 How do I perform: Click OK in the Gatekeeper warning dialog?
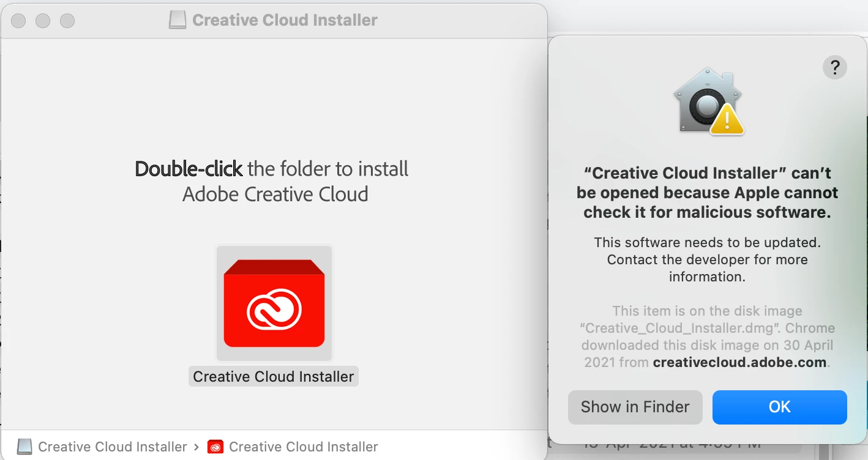coord(779,407)
